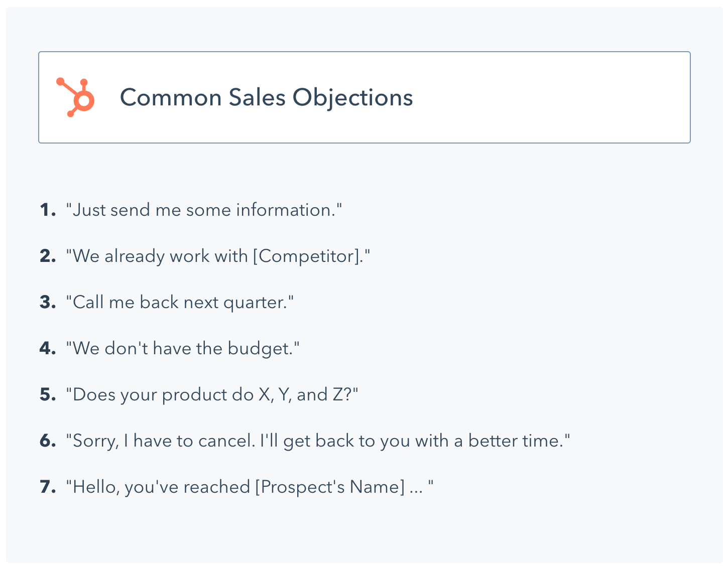Click the "X, Y, and Z?" text
The image size is (728, 568).
coord(307,394)
